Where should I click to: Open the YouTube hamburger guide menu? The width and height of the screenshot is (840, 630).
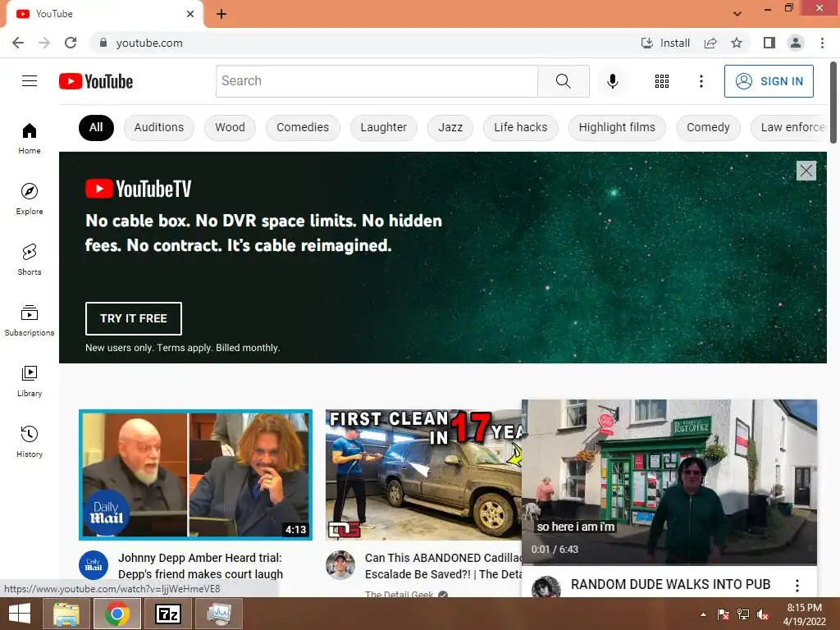[x=30, y=81]
